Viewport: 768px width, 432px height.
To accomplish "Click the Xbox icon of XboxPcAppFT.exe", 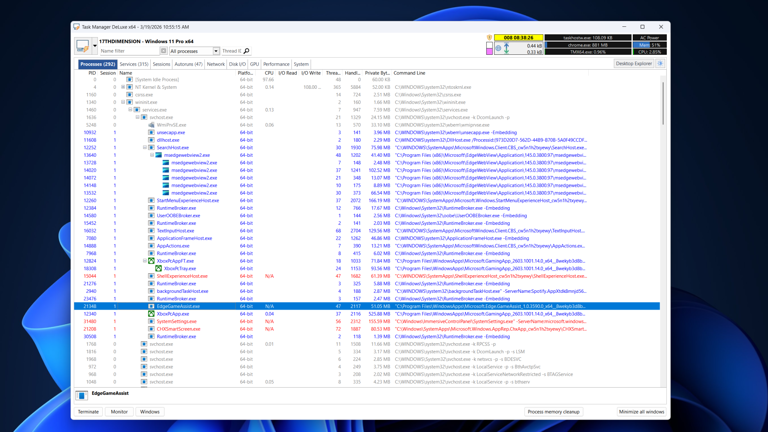I will point(151,261).
